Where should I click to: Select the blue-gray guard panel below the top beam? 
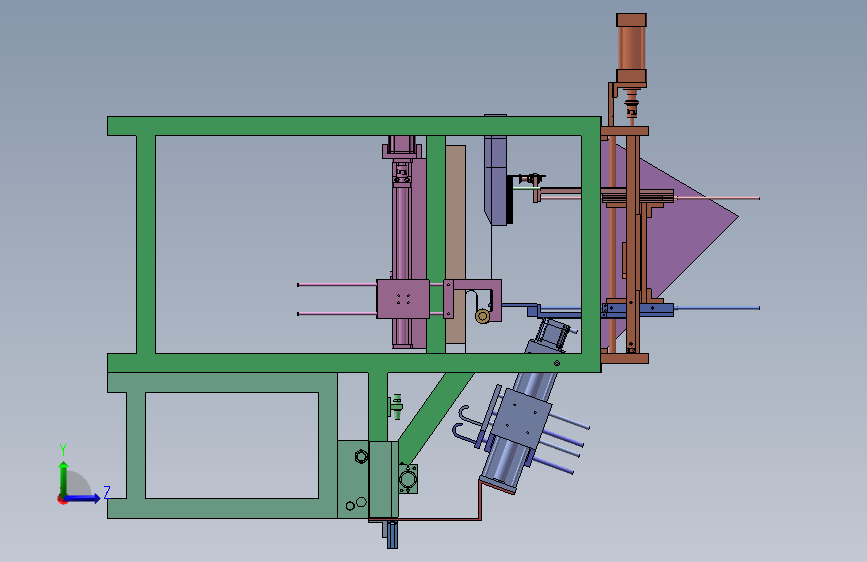click(x=495, y=180)
